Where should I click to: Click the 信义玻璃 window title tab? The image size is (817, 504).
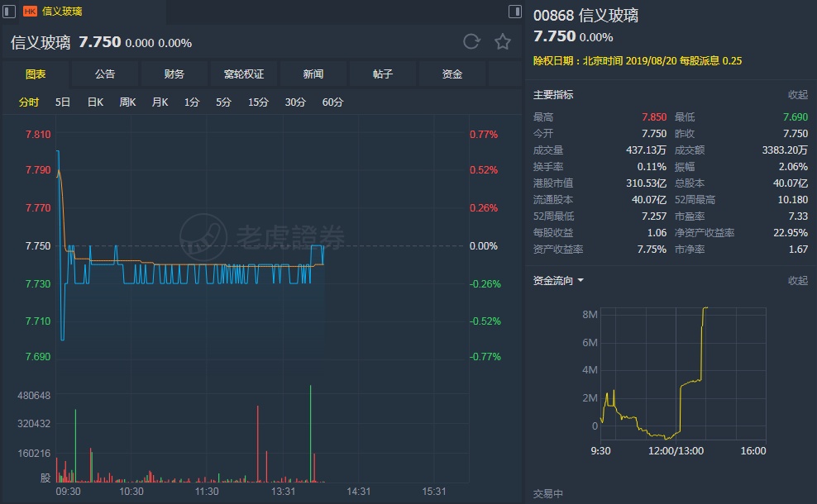62,12
